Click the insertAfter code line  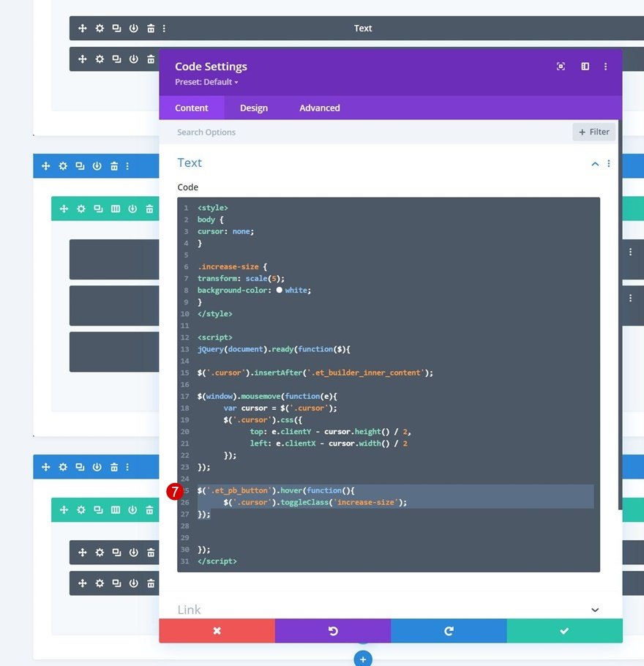pyautogui.click(x=315, y=373)
